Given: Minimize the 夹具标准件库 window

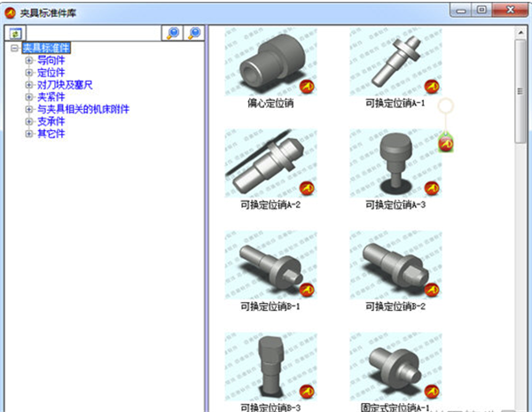Looking at the screenshot, I should pos(461,11).
